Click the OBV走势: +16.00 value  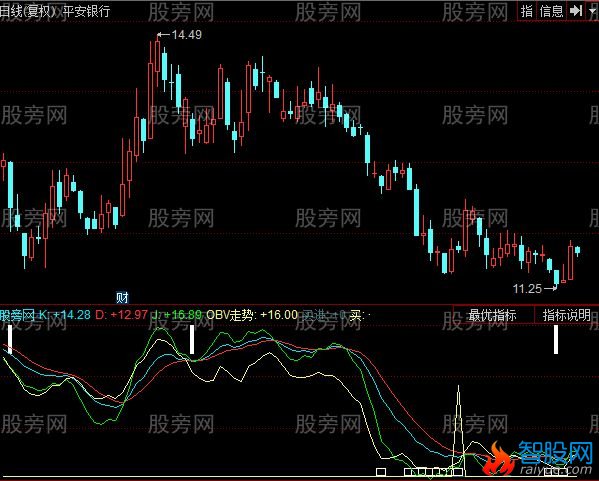(x=251, y=315)
